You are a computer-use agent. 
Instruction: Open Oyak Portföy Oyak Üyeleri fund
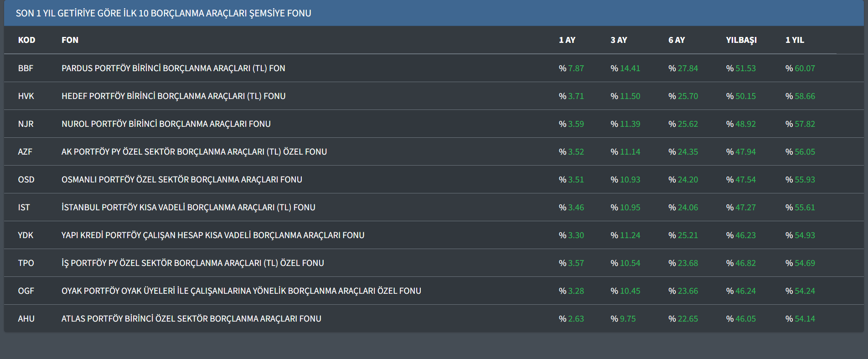coord(241,291)
